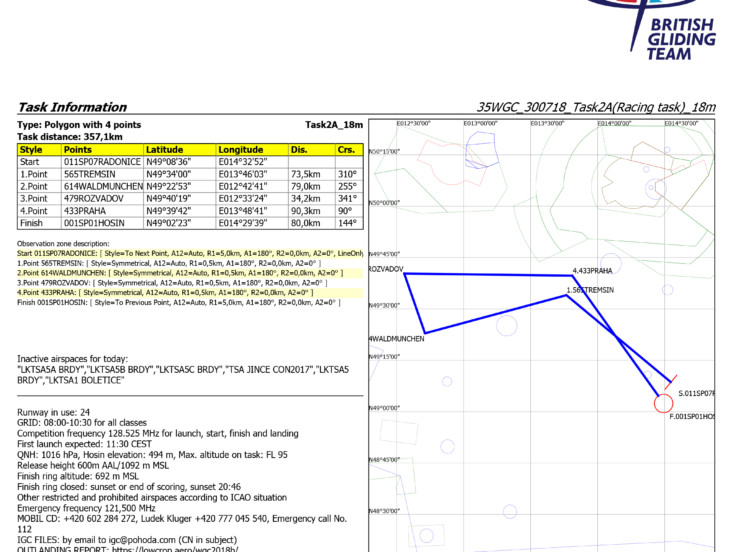Click the Task Information heading
The image size is (730, 552).
(73, 107)
